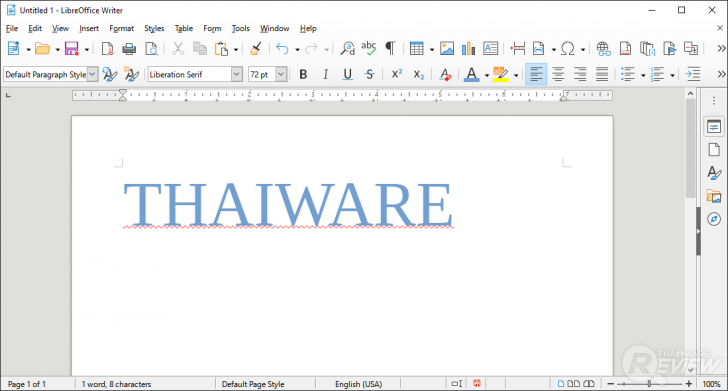Open the sidebar Navigator deck
Viewport: 728px width, 391px height.
(x=714, y=219)
